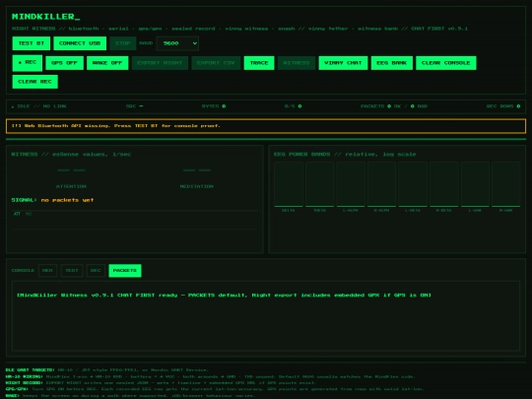Screen dimensions: 532x399
Task: Open the EEG BANK
Action: 392,63
